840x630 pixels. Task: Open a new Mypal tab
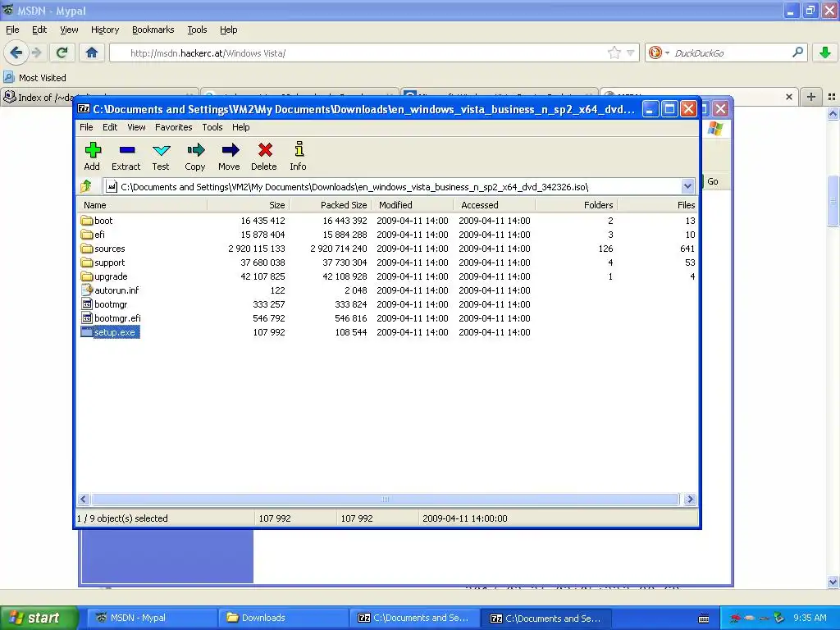tap(811, 97)
